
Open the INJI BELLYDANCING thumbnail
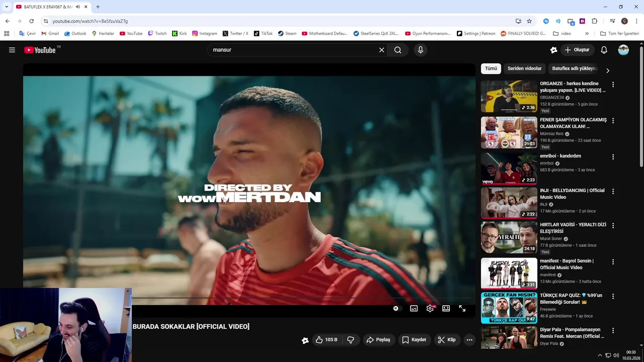(509, 203)
